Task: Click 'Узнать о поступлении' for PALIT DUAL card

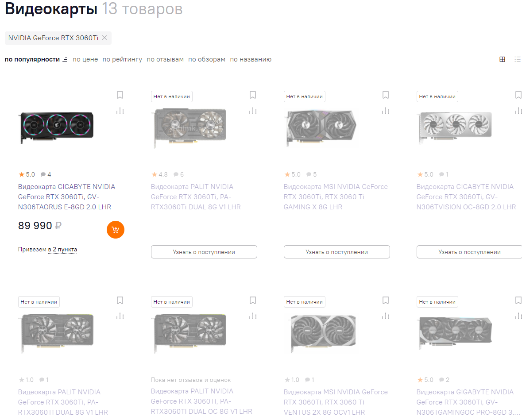Action: coord(204,252)
